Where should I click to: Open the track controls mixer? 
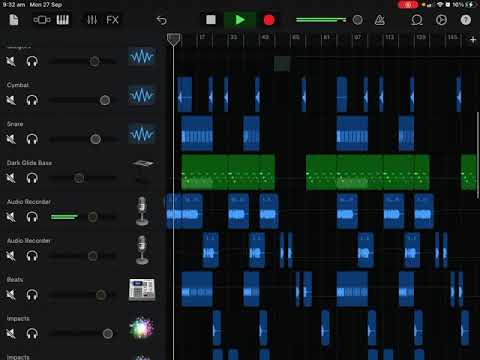92,20
